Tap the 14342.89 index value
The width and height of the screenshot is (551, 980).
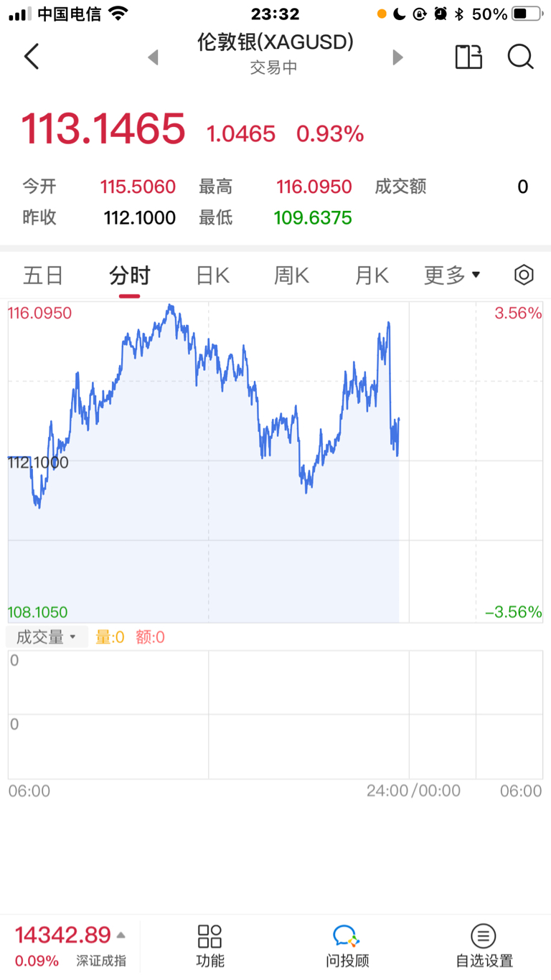63,935
